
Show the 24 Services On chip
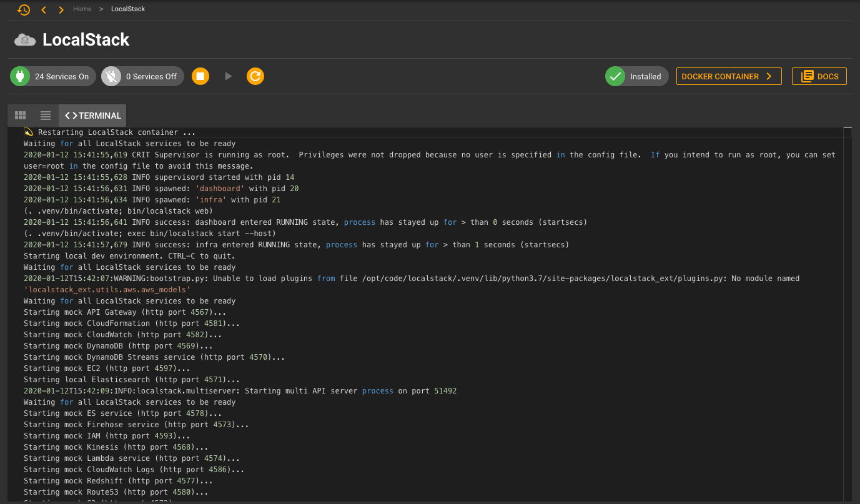point(53,76)
